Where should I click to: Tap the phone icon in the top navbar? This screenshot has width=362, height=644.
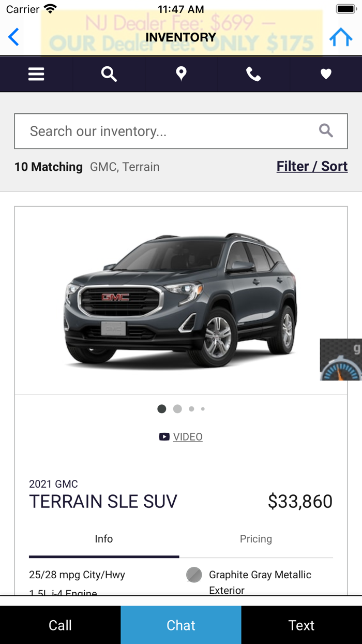(253, 74)
